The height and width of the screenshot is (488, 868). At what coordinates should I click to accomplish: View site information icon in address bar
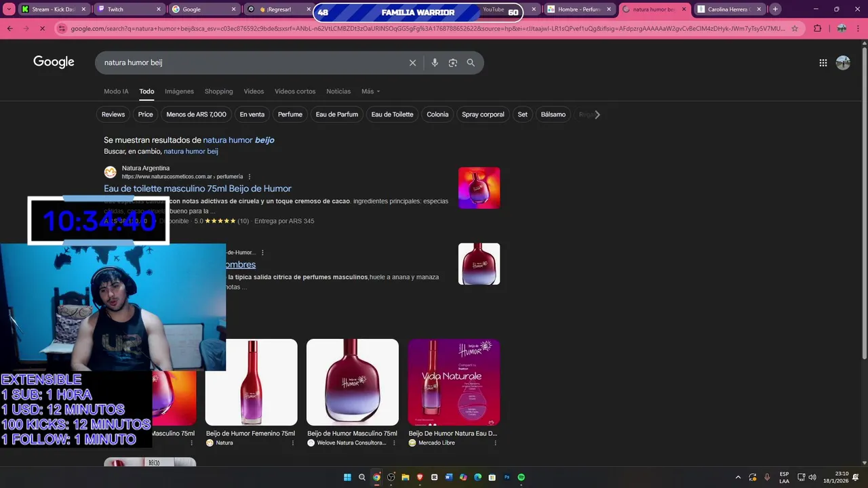click(x=62, y=28)
